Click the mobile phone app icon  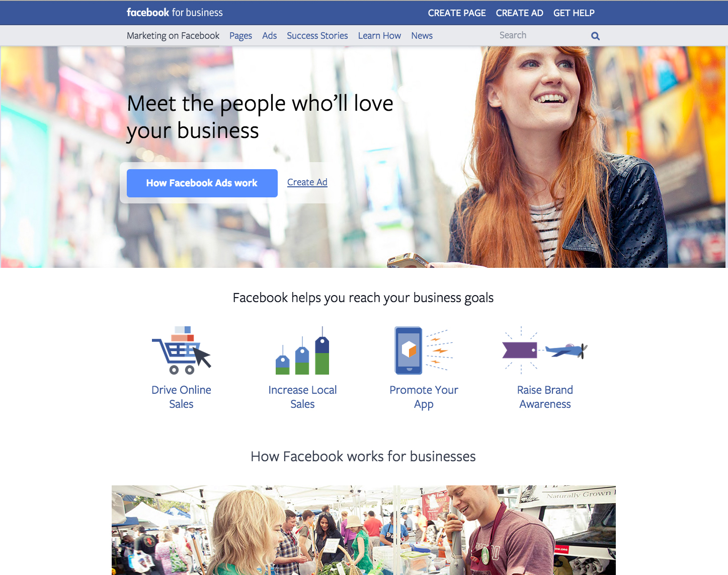[x=424, y=350]
